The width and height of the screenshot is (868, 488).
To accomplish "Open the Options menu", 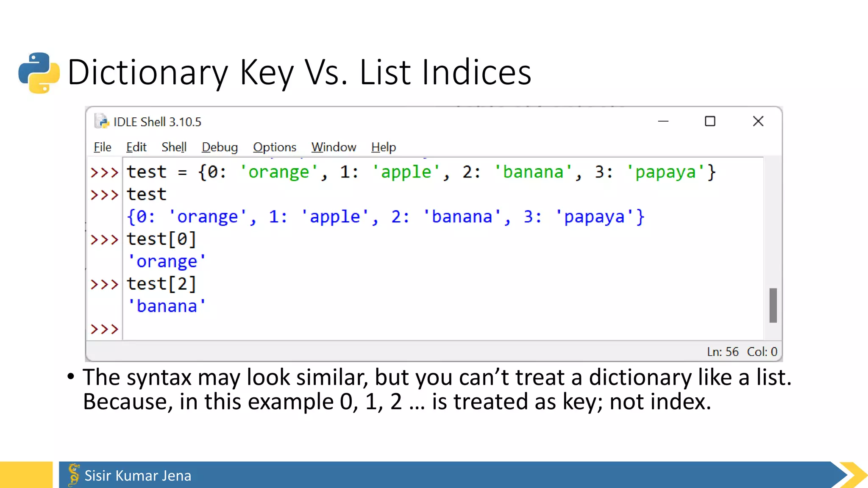I will [x=275, y=147].
